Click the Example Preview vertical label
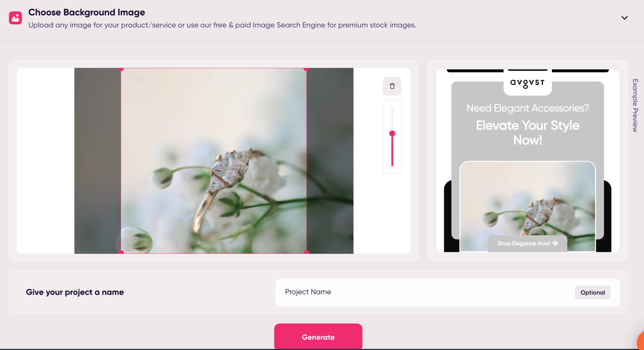644x350 pixels. click(635, 105)
